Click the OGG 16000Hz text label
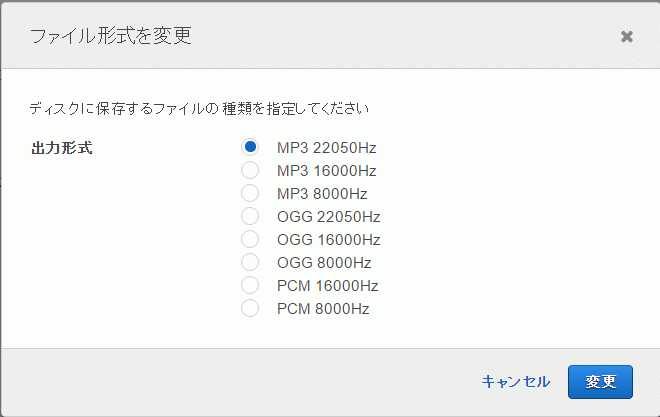The width and height of the screenshot is (660, 417). (x=329, y=240)
